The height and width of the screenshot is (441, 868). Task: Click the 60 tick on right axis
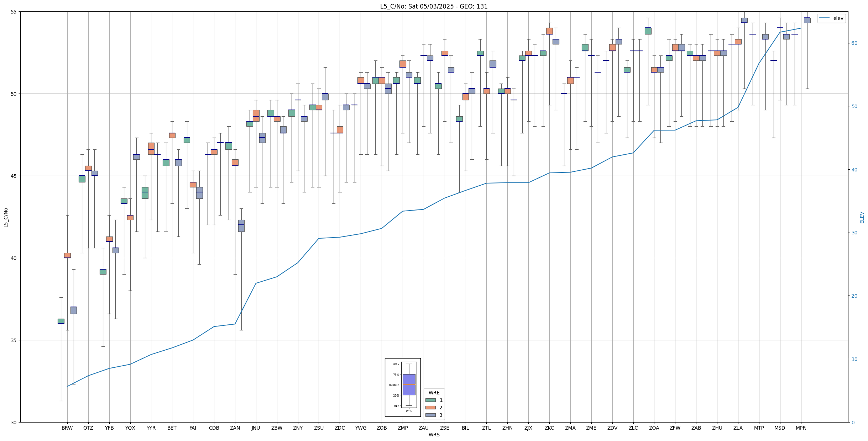[854, 43]
